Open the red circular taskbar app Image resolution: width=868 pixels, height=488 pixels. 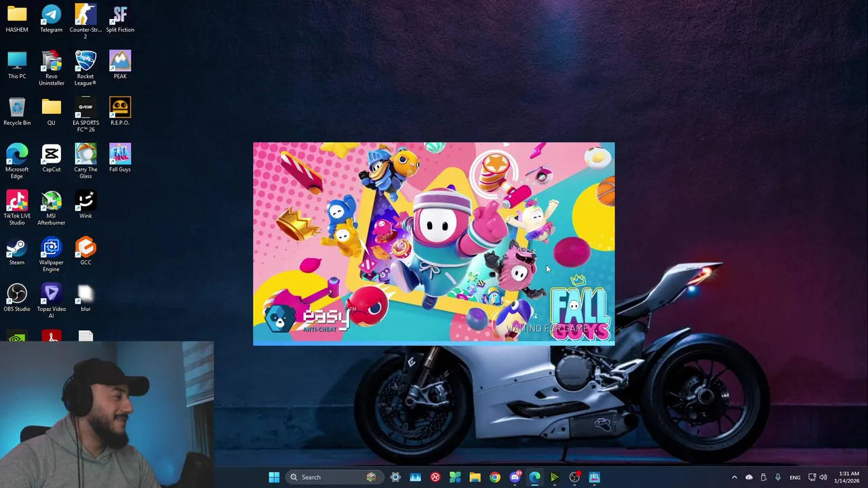435,477
